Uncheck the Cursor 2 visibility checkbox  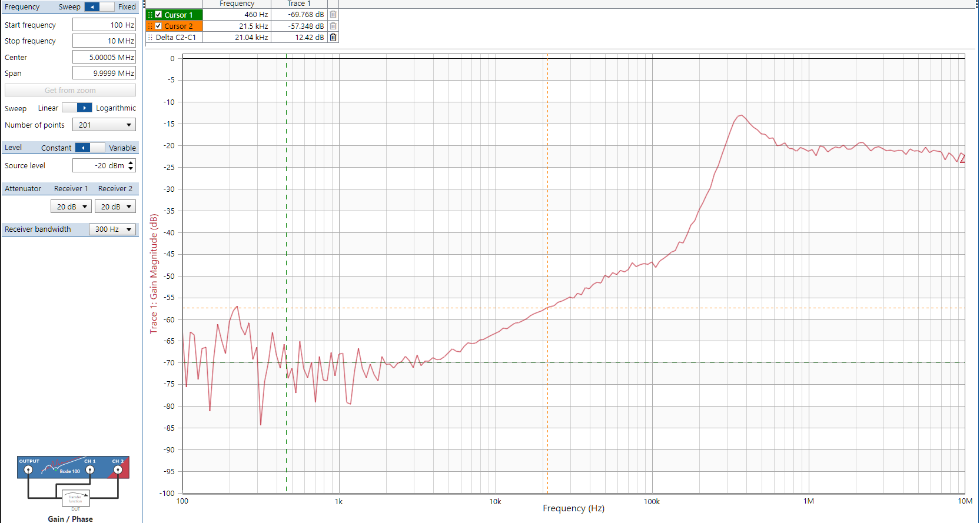158,26
